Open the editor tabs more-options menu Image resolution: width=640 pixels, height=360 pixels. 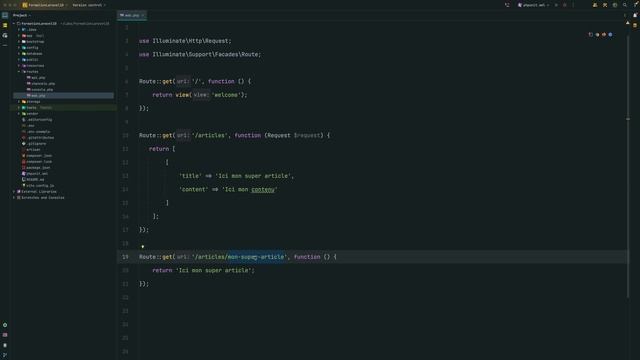(624, 15)
